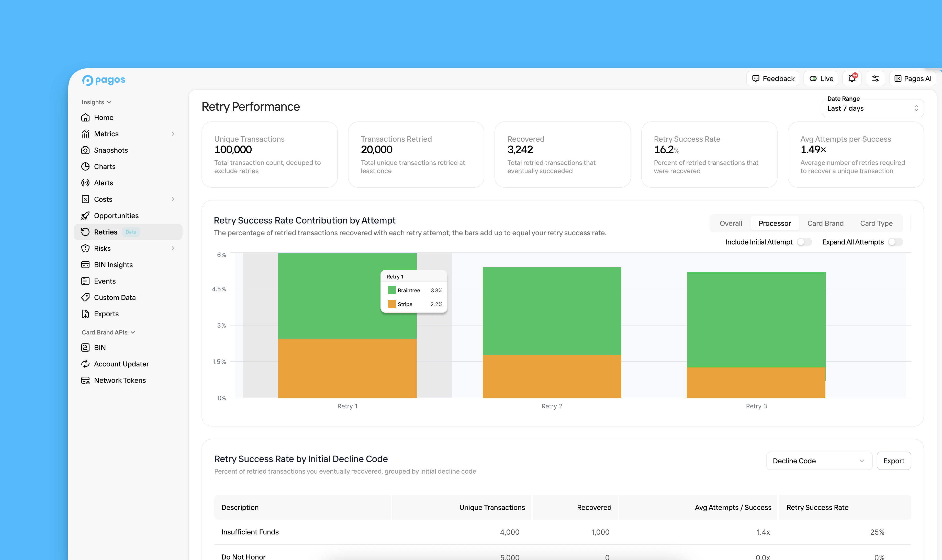Switch to the Card Brand tab
Screen dimensions: 942x560
[x=825, y=223]
